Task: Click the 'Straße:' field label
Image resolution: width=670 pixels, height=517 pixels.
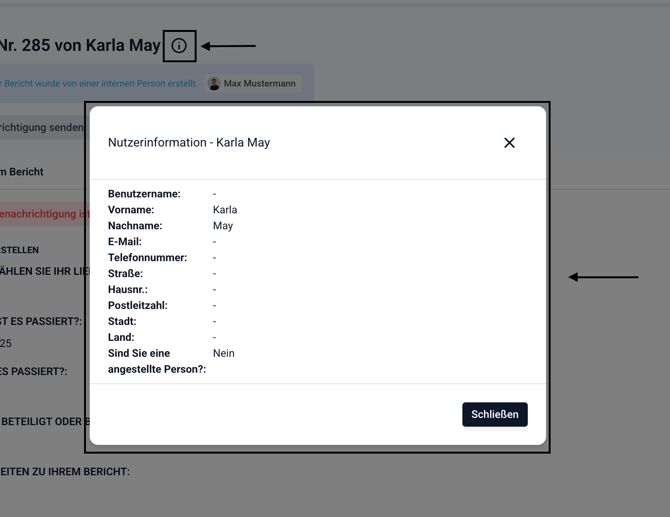Action: point(125,274)
